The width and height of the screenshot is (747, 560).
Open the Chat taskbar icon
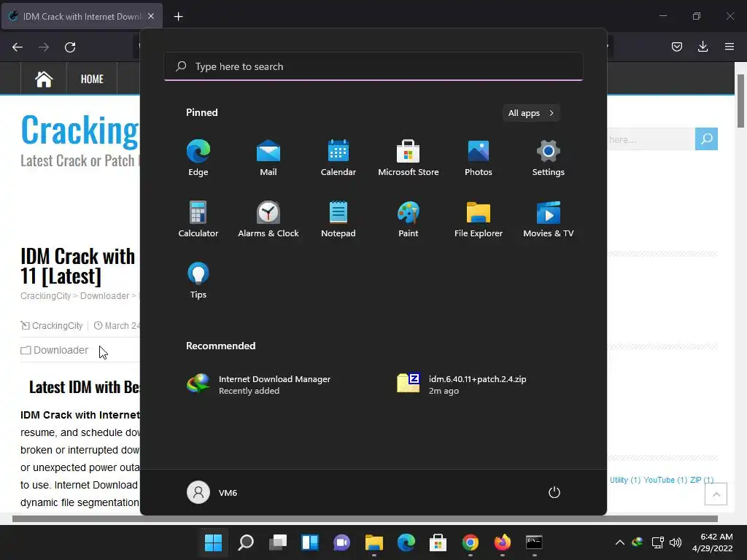[x=341, y=542]
